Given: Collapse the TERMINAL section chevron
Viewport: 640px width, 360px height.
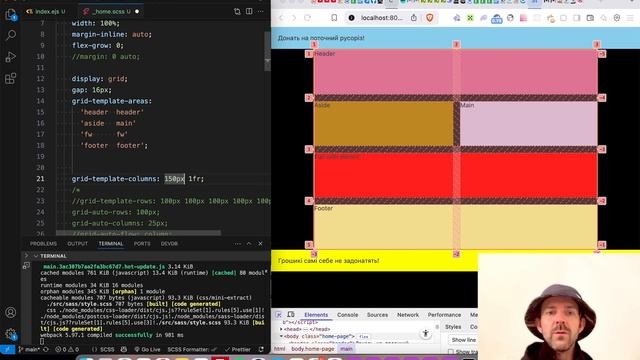Looking at the screenshot, I should point(36,256).
